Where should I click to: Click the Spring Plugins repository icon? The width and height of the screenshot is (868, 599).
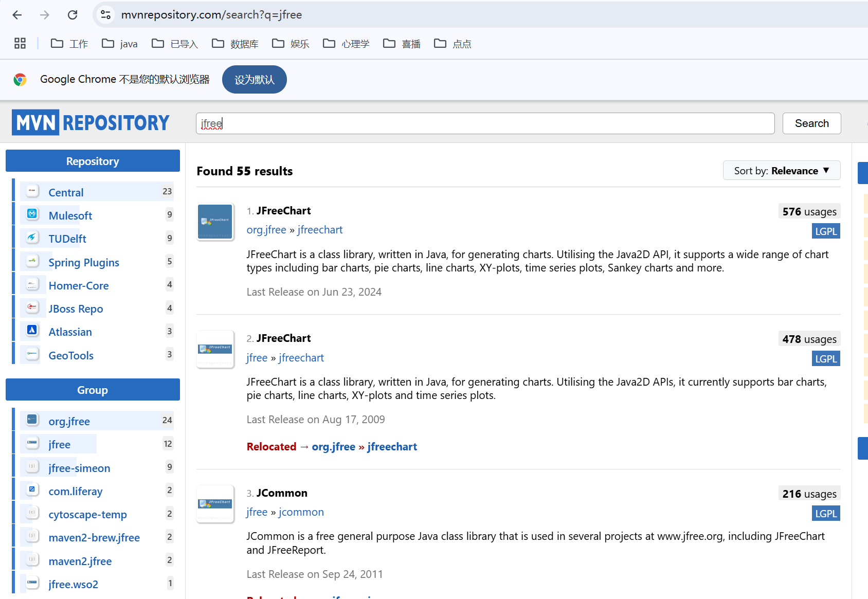pos(32,261)
